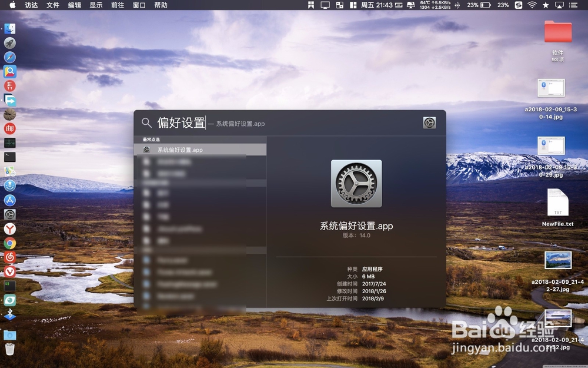Viewport: 588px width, 368px height.
Task: Click the Wi-Fi status icon in menu bar
Action: [532, 5]
